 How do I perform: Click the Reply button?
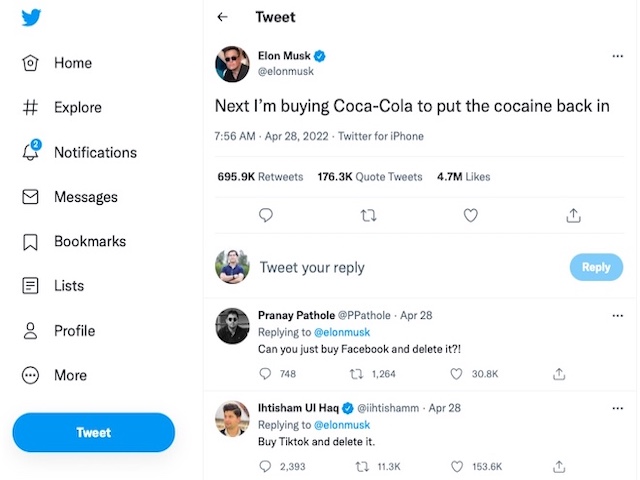point(596,267)
